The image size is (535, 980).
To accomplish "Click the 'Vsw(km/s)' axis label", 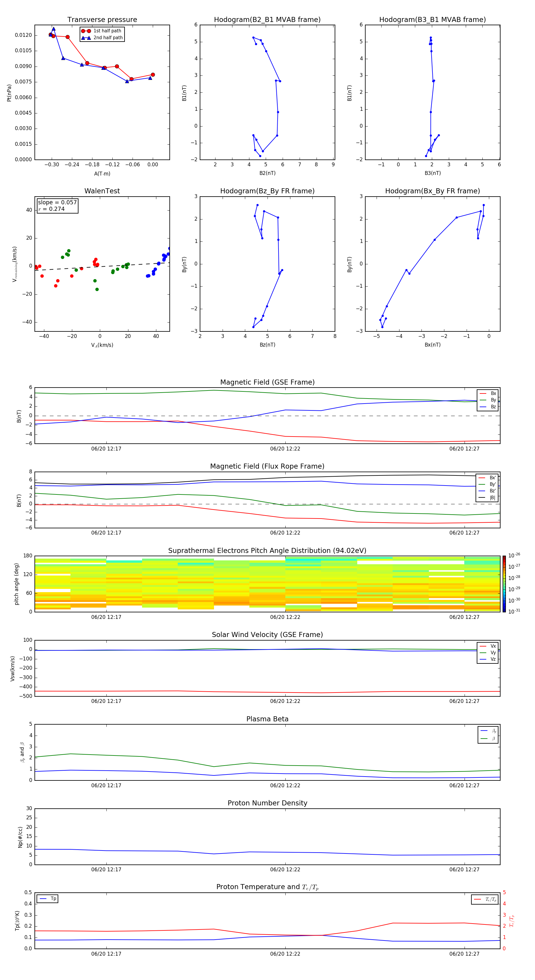I will 12,668.
